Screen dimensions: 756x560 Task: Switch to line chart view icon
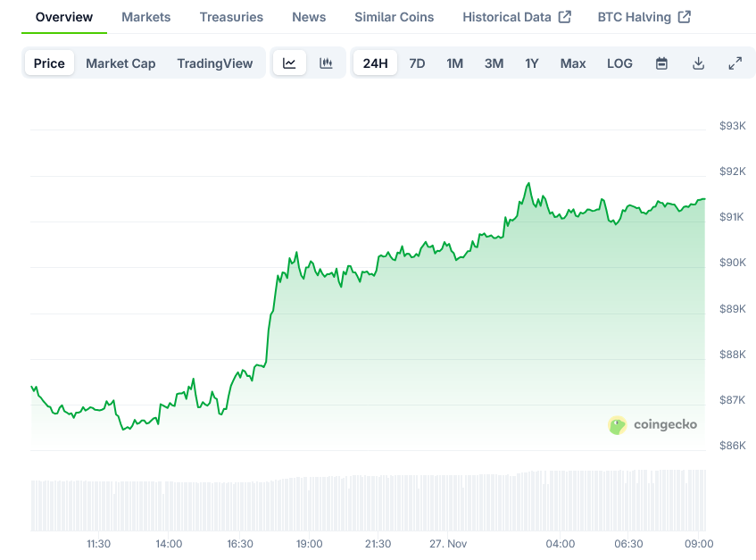(x=289, y=63)
